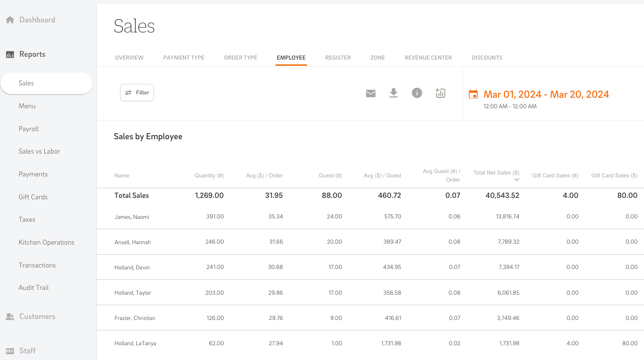644x360 pixels.
Task: Click the Staff ID card icon
Action: coord(10,351)
